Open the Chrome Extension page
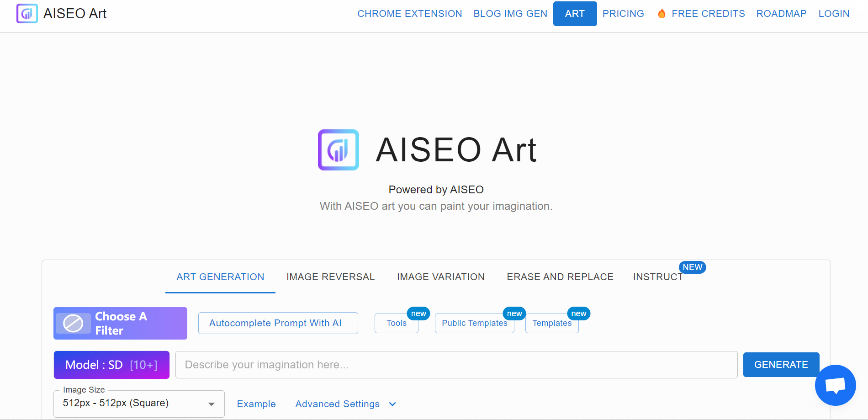868x420 pixels. (410, 14)
